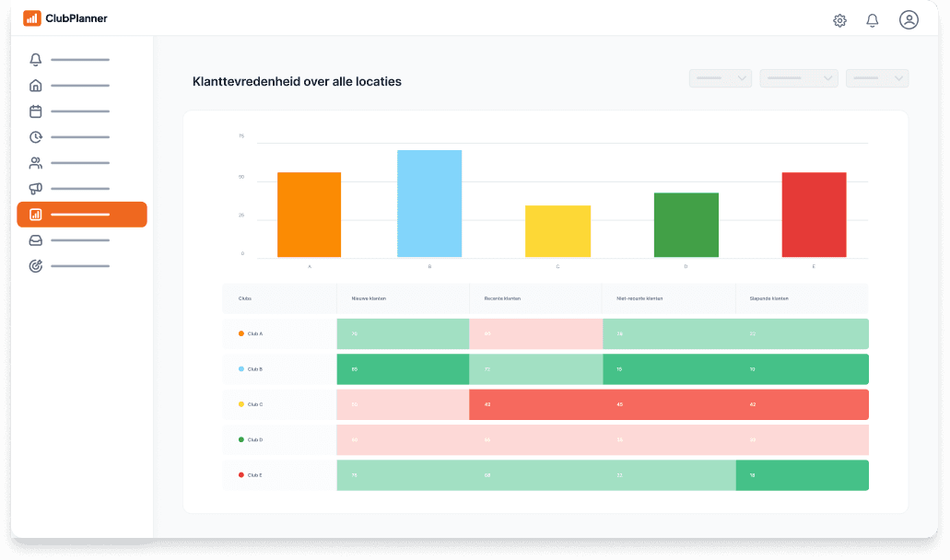Click the ClubPlanner logo

click(65, 18)
